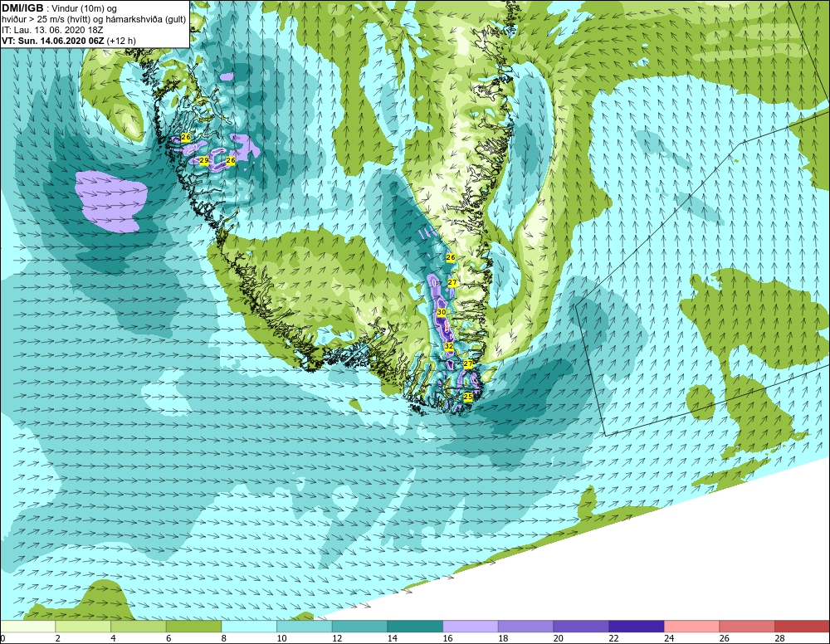Click the '(+12 h)' forecast offset text

click(121, 41)
